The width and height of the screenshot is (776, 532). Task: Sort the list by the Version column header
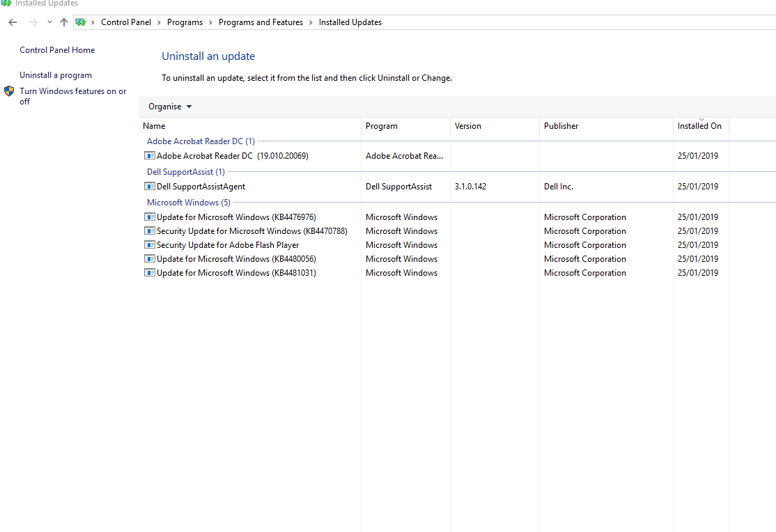[x=467, y=126]
